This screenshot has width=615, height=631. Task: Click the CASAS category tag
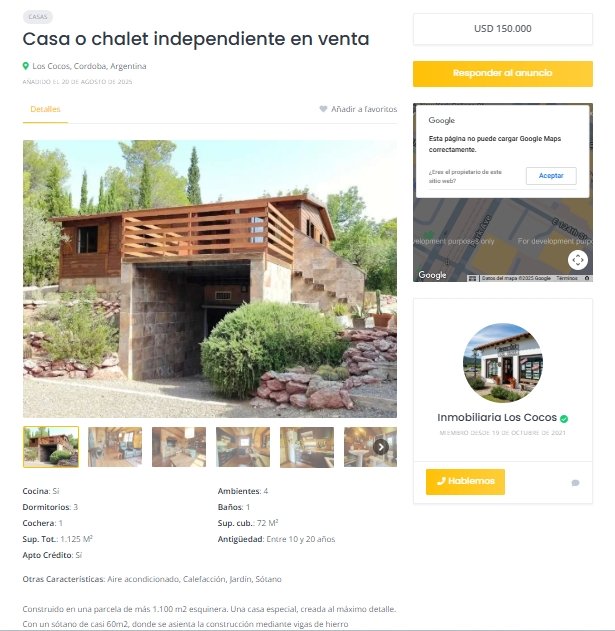click(38, 17)
